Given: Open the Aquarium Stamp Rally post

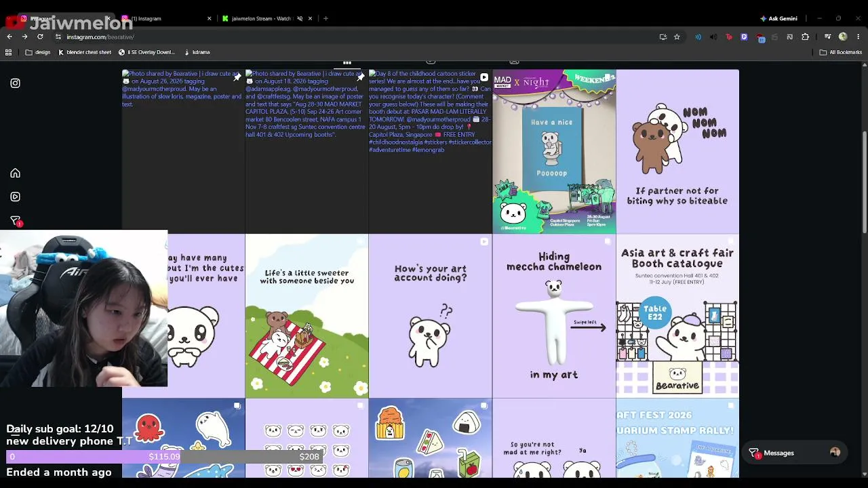Looking at the screenshot, I should point(677,439).
